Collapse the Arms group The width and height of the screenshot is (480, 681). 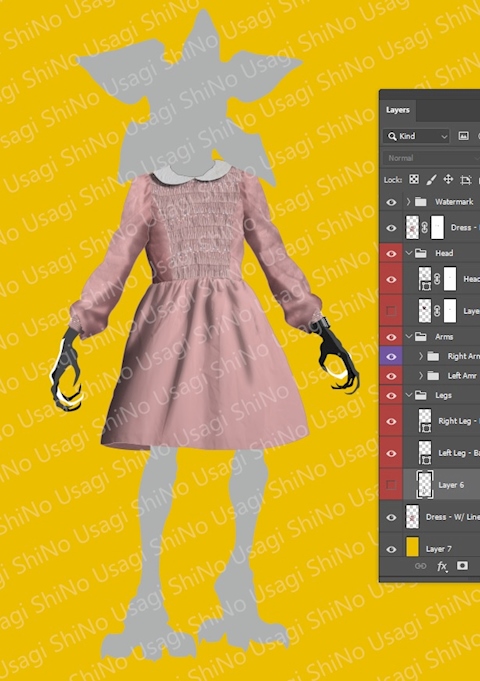408,337
